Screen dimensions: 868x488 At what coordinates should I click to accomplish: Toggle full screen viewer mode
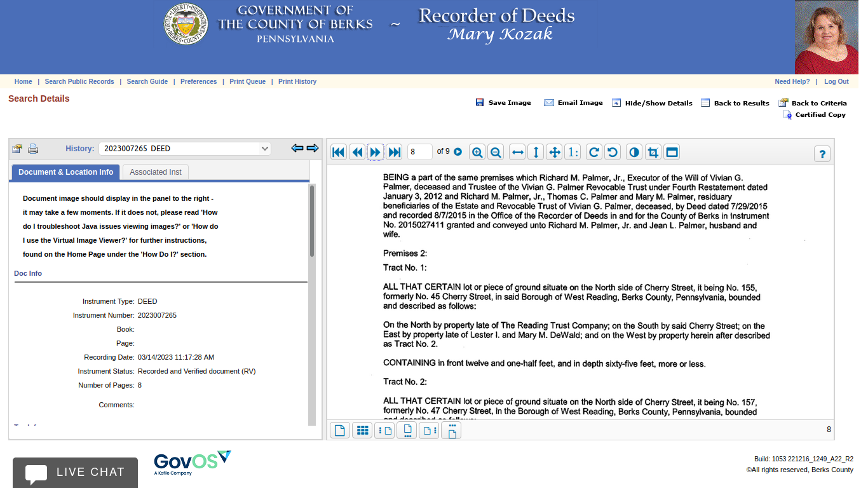[672, 152]
